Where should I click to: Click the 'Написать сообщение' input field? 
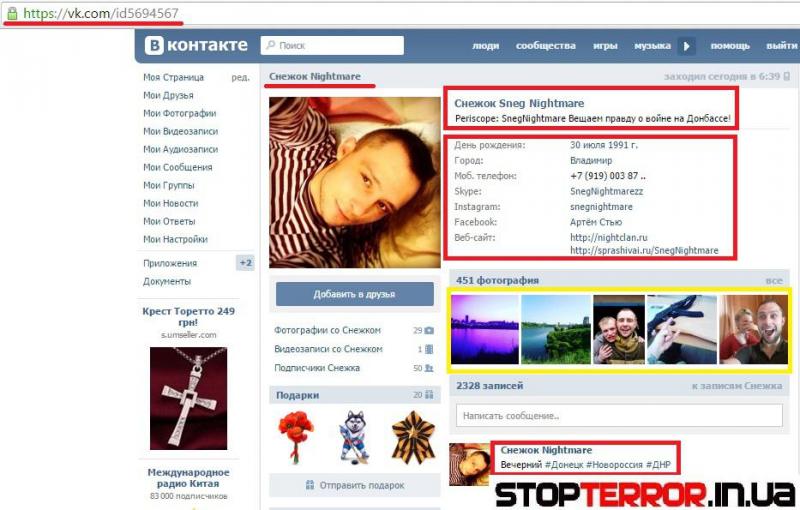coord(619,415)
